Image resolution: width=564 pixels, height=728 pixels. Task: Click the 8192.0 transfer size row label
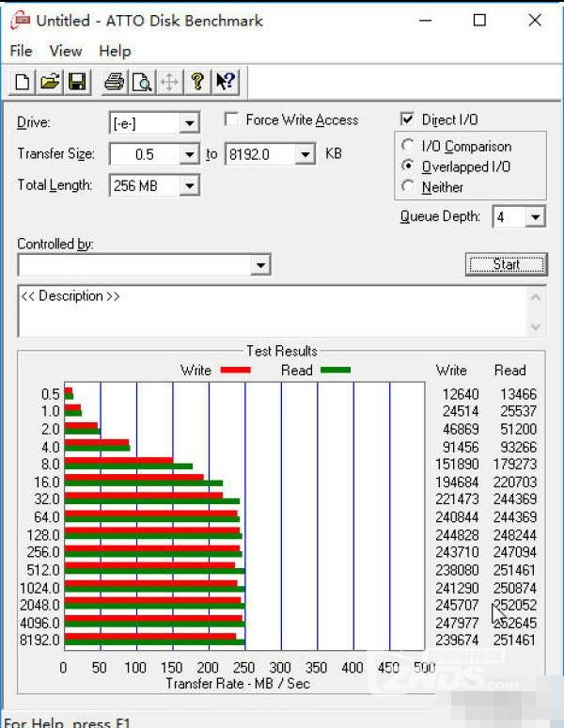39,641
